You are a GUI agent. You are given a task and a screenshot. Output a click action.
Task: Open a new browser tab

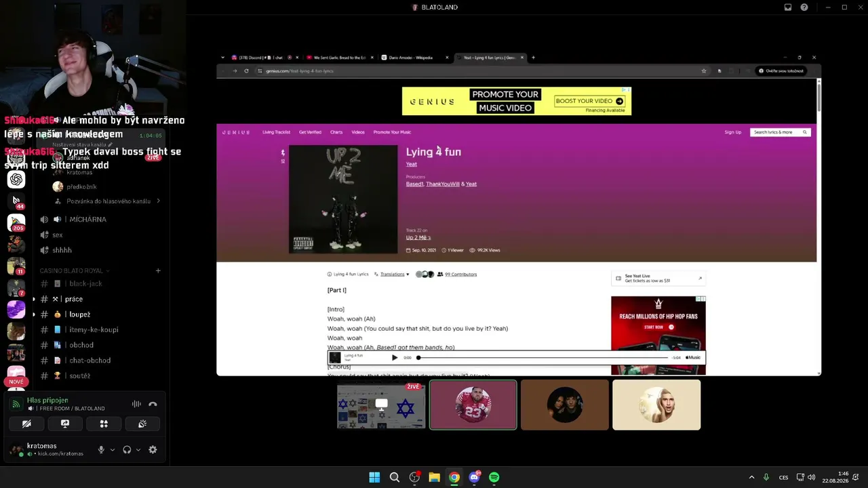pyautogui.click(x=533, y=58)
